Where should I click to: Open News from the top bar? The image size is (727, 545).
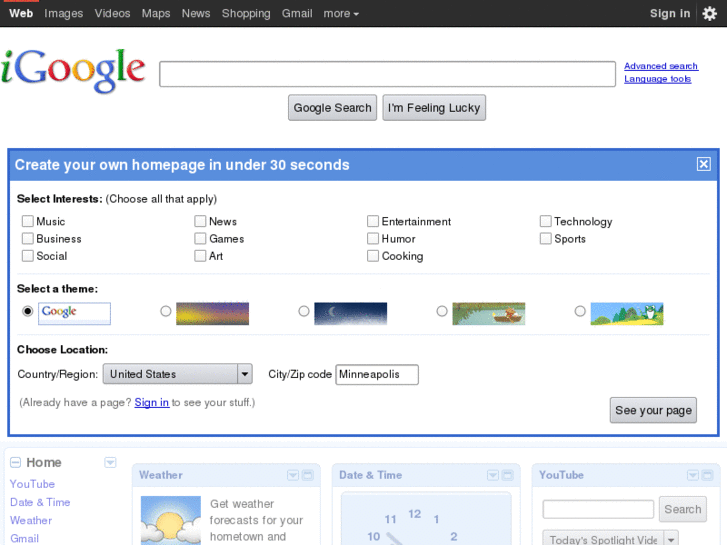tap(196, 13)
